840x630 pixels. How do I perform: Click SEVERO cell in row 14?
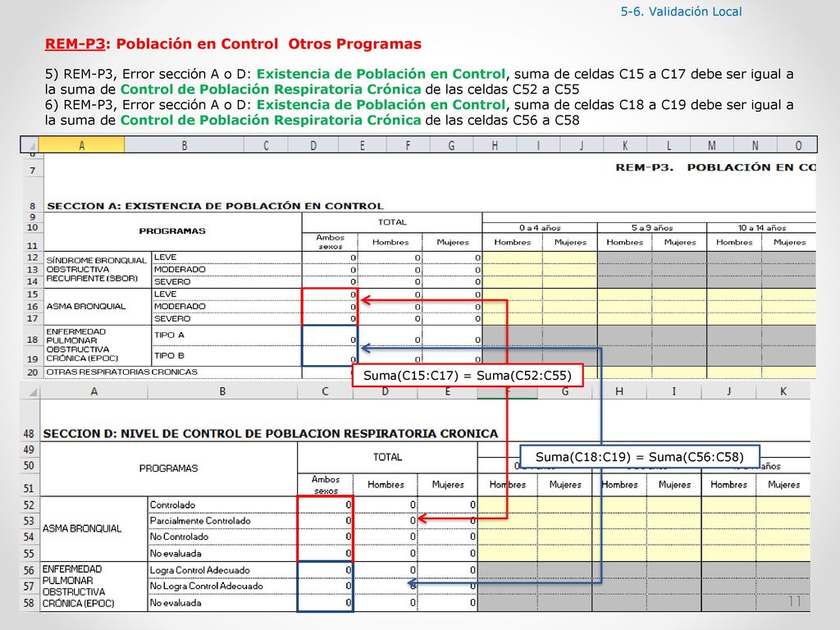coord(226,282)
